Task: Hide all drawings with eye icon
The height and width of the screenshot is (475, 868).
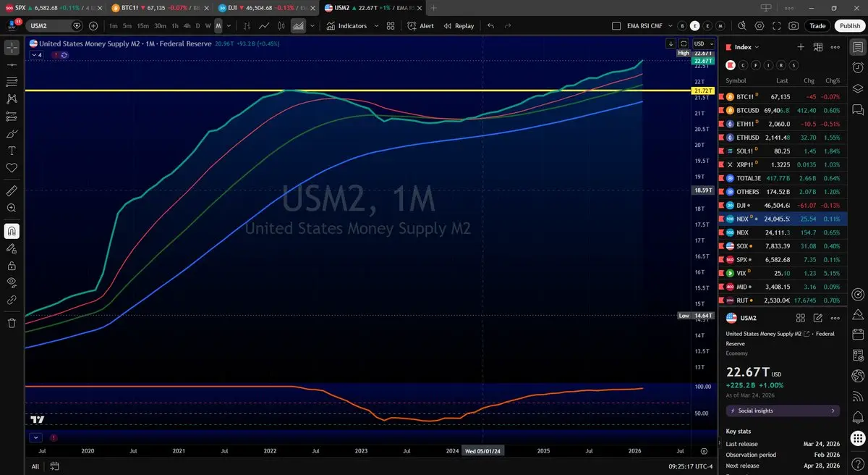Action: click(12, 282)
